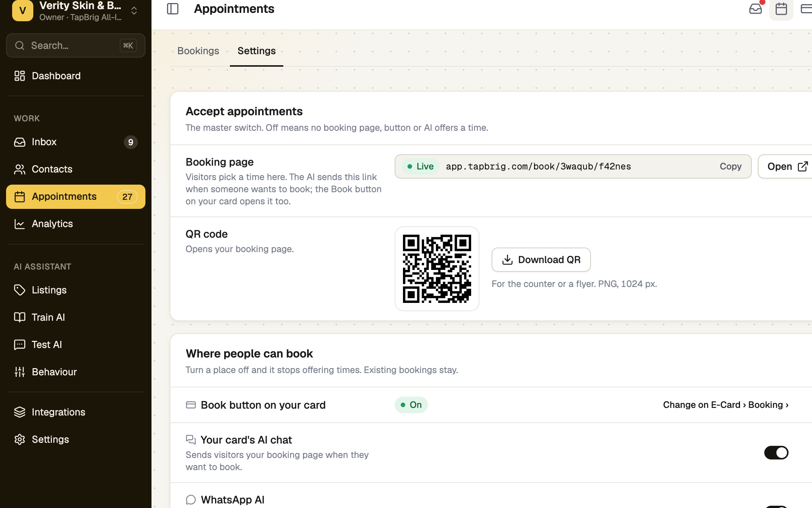The image size is (812, 508).
Task: Click the ⌘K shortcut hint
Action: 128,45
